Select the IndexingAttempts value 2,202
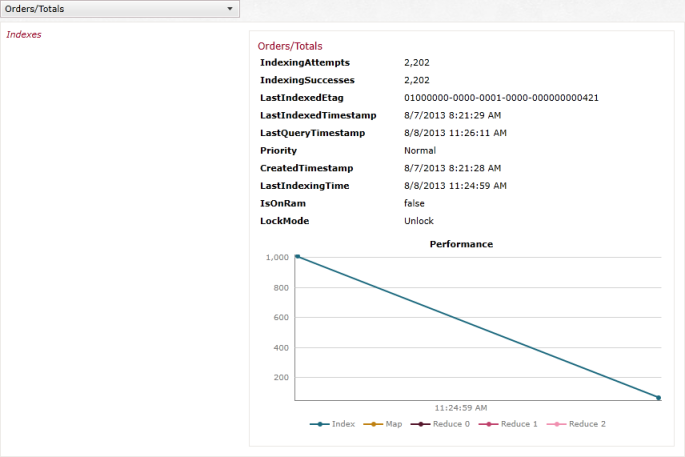Viewport: 685px width, 457px height. click(417, 62)
